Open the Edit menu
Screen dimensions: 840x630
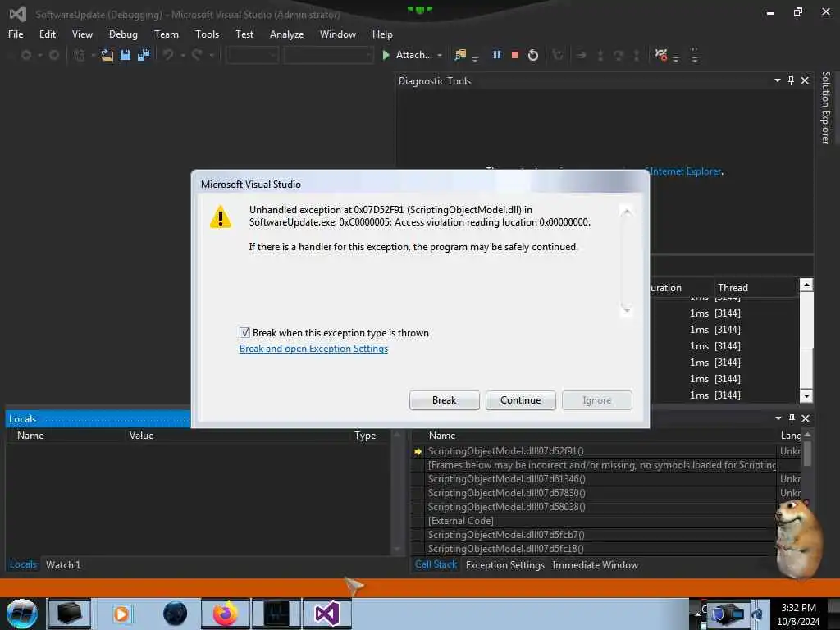[47, 34]
